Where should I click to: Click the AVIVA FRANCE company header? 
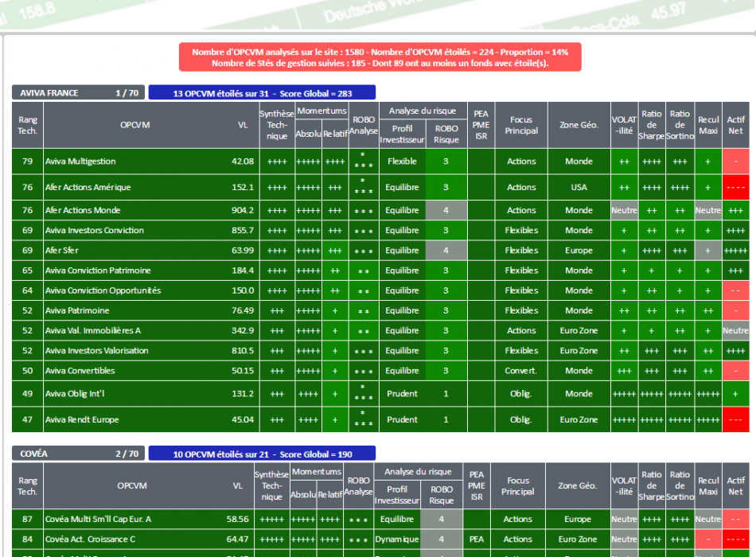coord(78,92)
